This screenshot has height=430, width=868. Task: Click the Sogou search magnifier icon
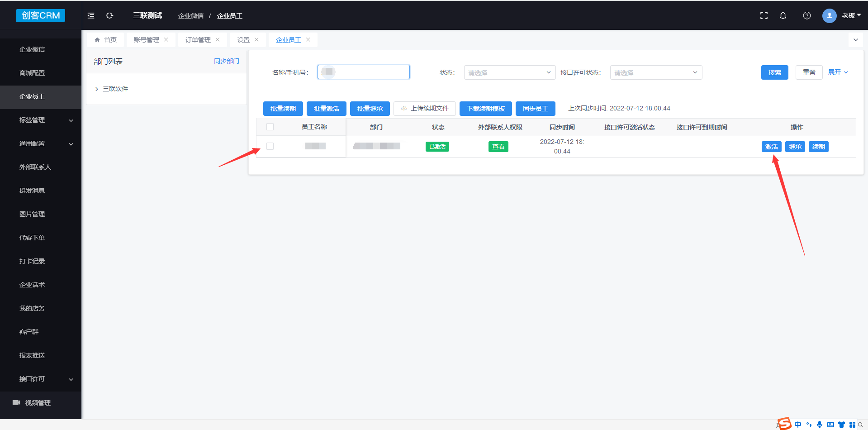pyautogui.click(x=861, y=425)
